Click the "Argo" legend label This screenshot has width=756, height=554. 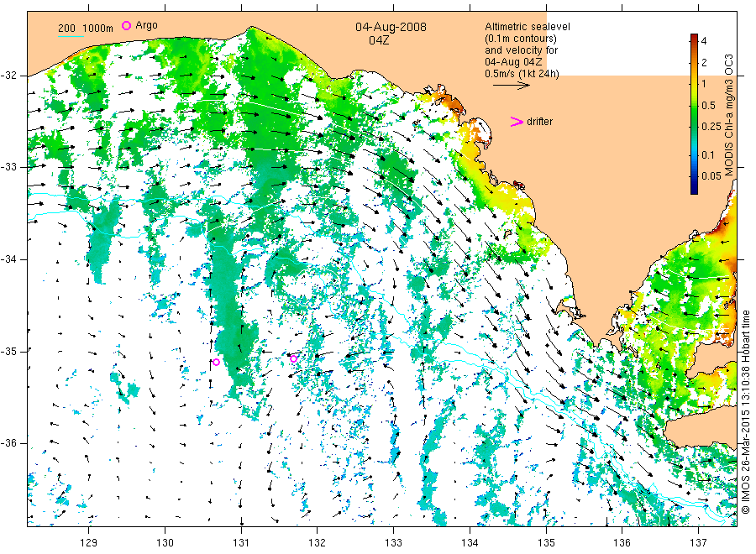tap(146, 26)
